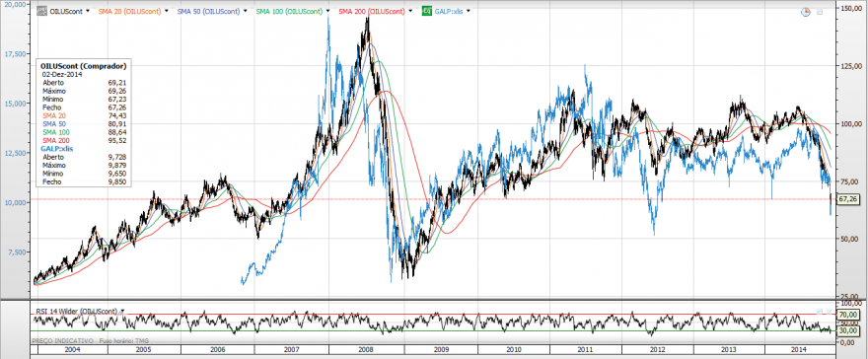
Task: Click the 17,500 left axis label
Action: tap(17, 53)
